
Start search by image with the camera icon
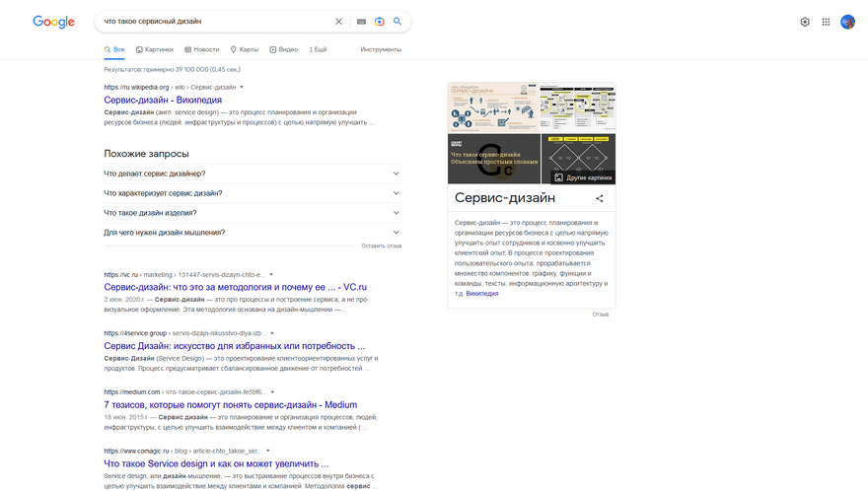[x=379, y=22]
